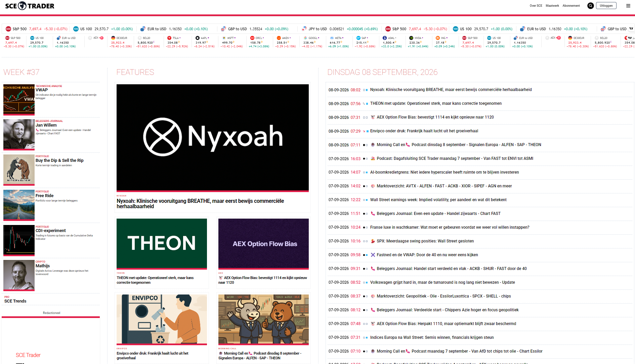The width and height of the screenshot is (635, 364).
Task: Click the 'CDI-experiment' portfolio title
Action: pyautogui.click(x=51, y=231)
